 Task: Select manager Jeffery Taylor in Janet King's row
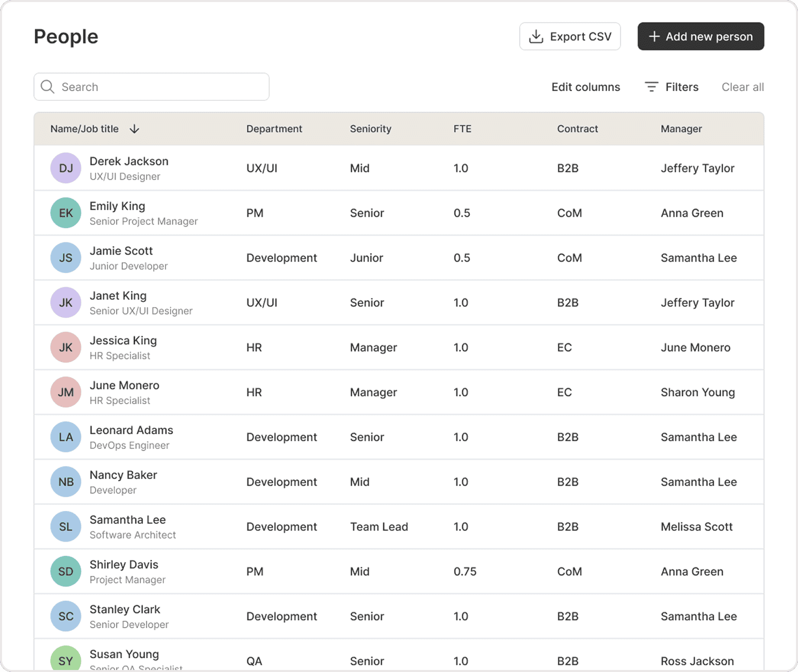coord(697,303)
